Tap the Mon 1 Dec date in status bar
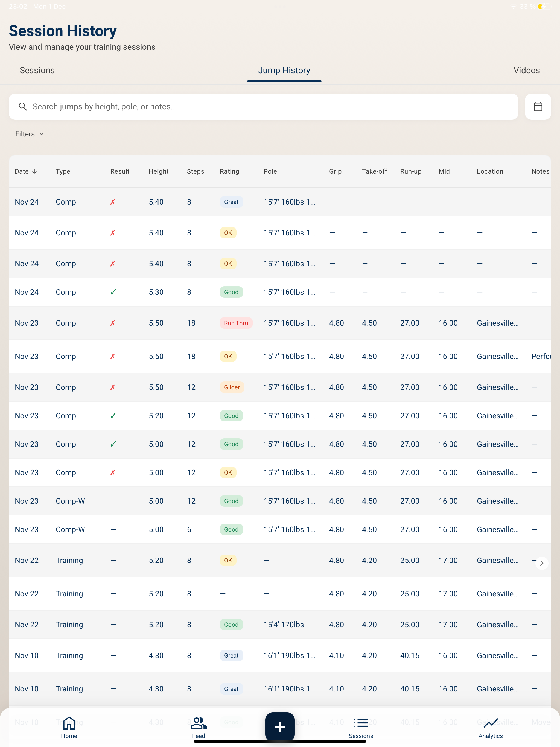The height and width of the screenshot is (747, 560). click(49, 6)
